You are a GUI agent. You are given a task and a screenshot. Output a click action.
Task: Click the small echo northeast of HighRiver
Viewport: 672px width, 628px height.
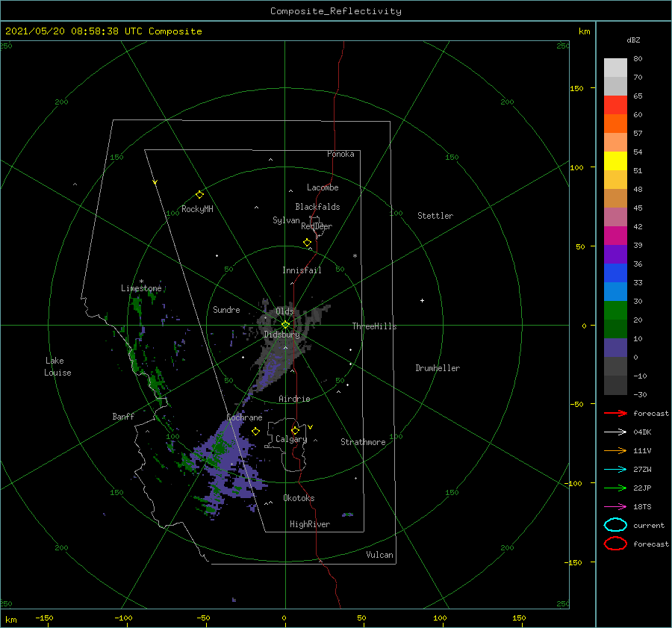pyautogui.click(x=347, y=514)
